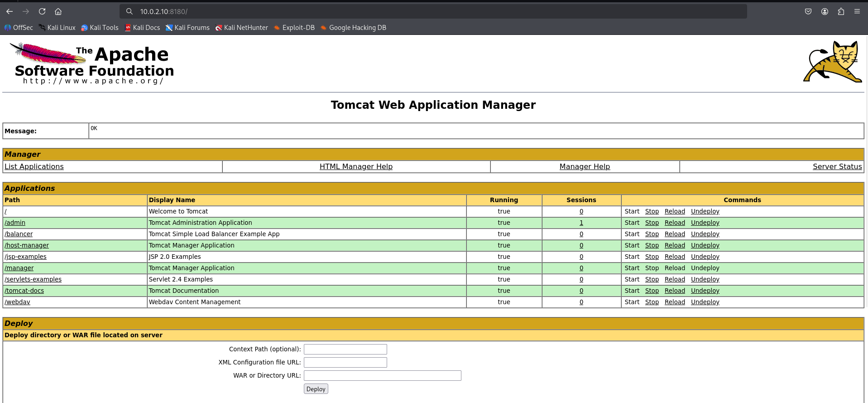The image size is (868, 403).
Task: Open the Exploit-DB bookmark
Action: [x=294, y=28]
